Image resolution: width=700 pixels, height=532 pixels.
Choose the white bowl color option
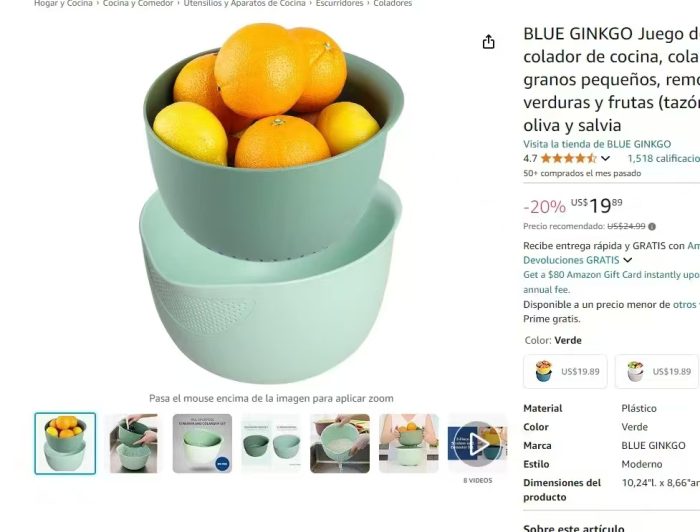pos(657,371)
